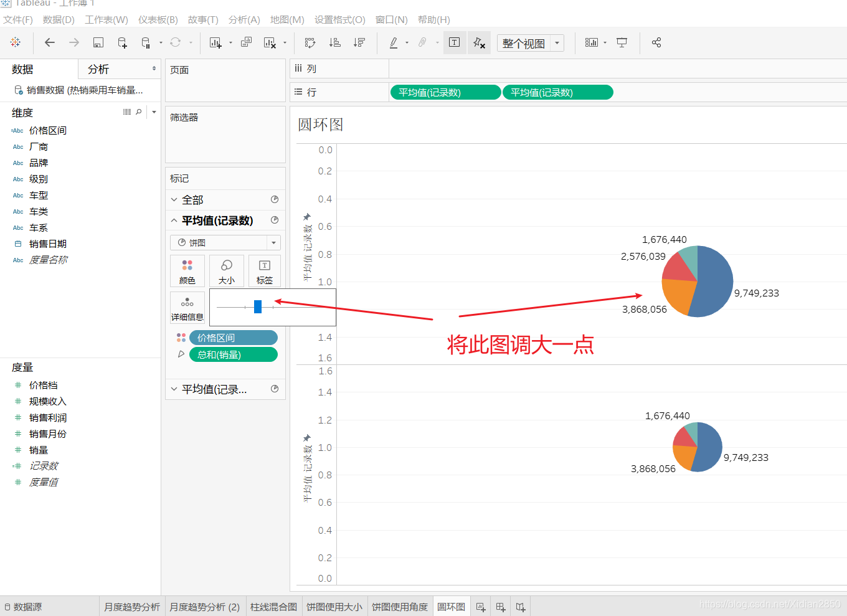The image size is (847, 616).
Task: Click the 标签 label marks button
Action: (x=265, y=272)
